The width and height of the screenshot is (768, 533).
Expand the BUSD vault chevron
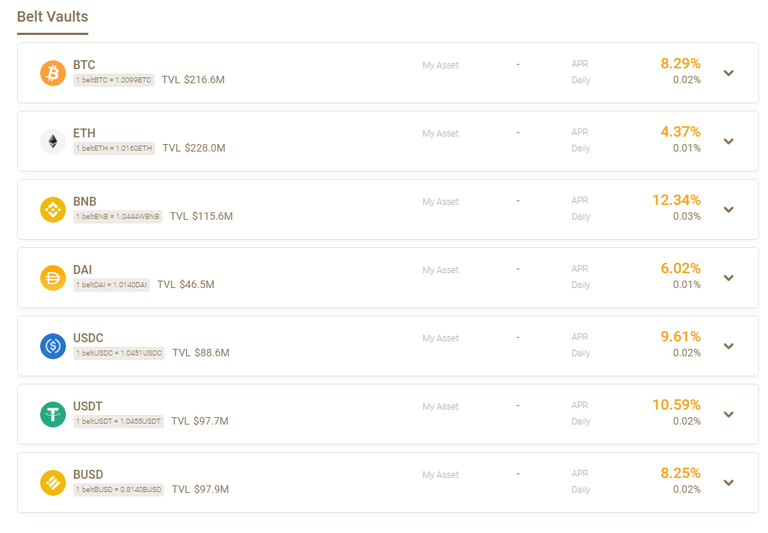click(729, 483)
